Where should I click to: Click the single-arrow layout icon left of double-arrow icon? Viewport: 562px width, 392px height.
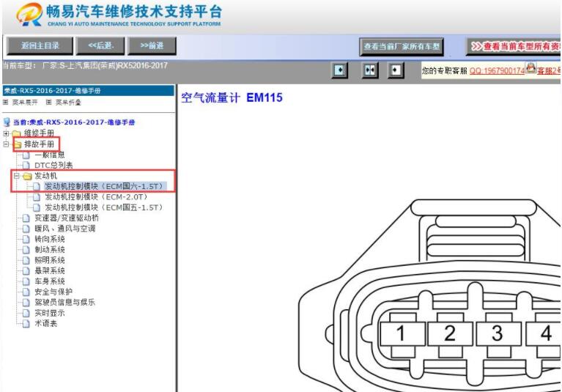pos(339,70)
